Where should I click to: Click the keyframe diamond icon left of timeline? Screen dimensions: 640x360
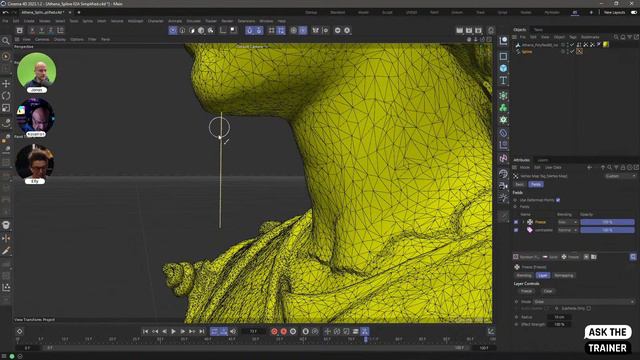20,331
